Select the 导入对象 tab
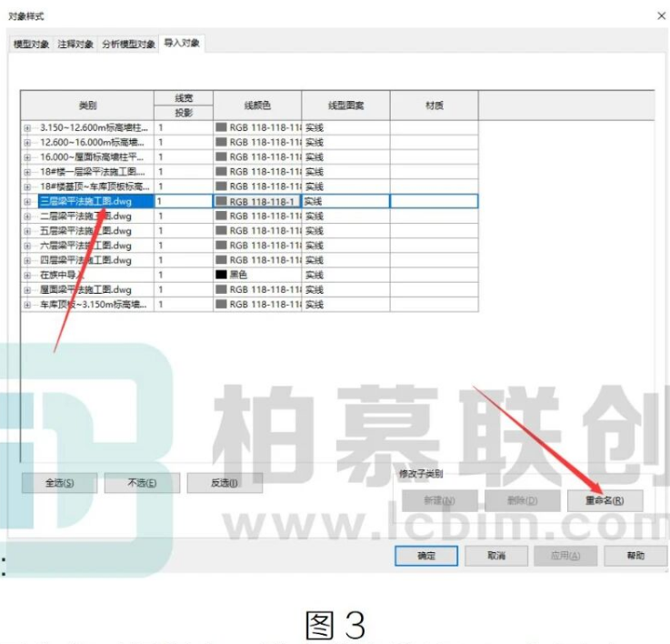This screenshot has height=644, width=670. tap(182, 43)
